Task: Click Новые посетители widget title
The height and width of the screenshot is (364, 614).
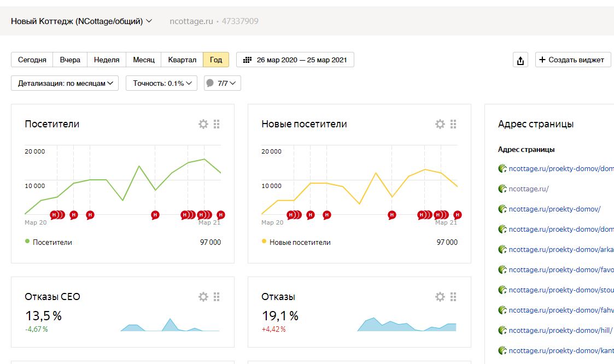Action: (304, 124)
